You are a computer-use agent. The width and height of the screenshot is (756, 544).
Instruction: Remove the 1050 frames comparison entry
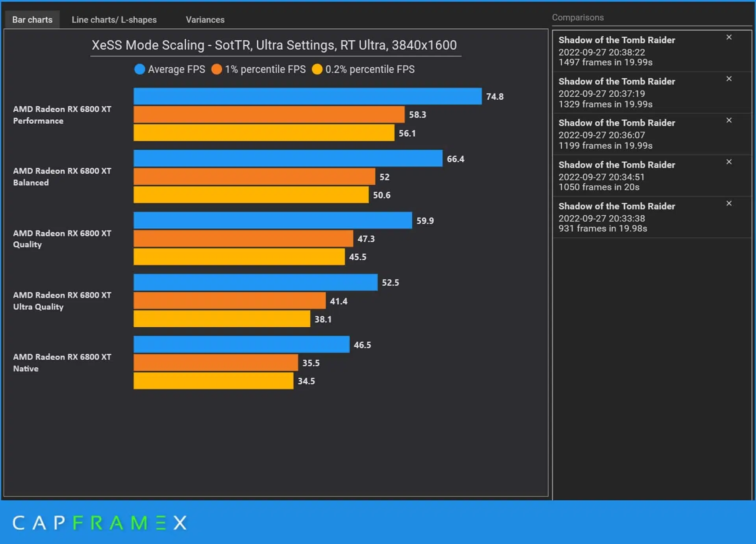(x=729, y=162)
